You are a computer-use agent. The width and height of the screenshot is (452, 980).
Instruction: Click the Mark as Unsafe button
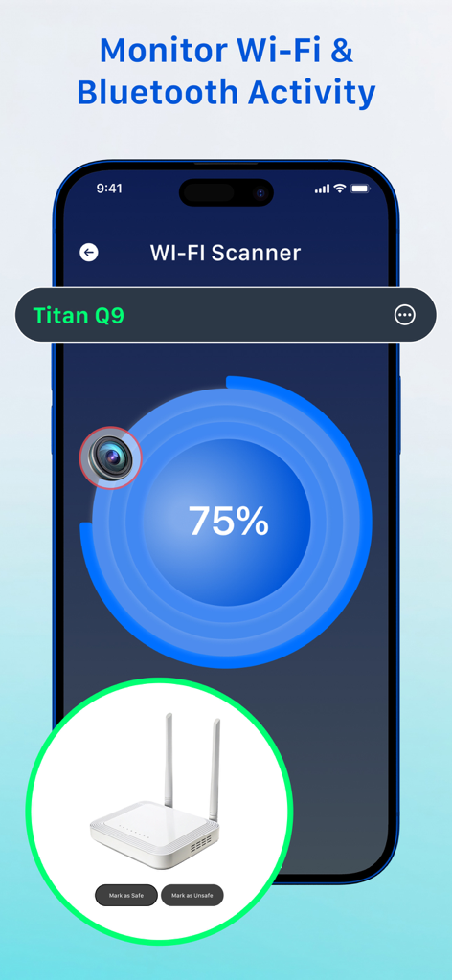192,896
